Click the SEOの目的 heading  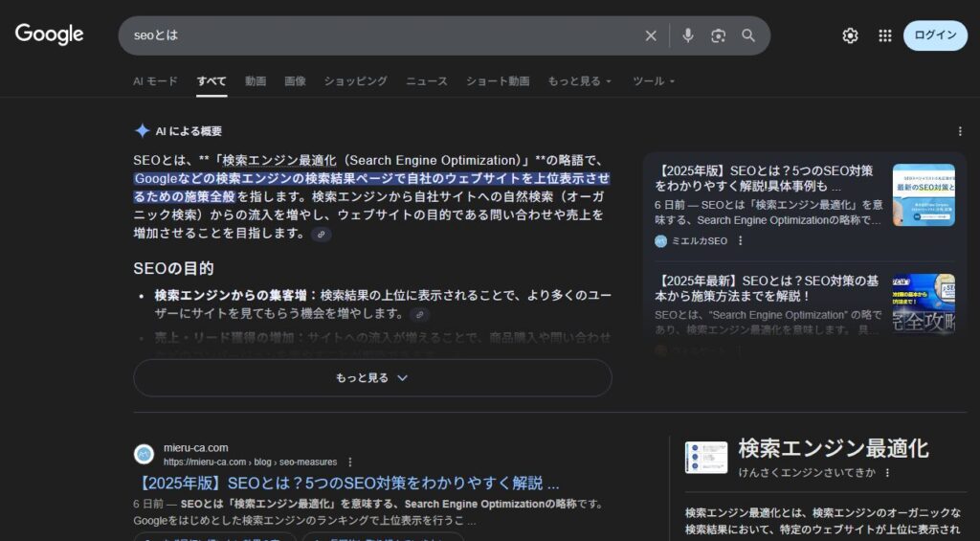click(x=173, y=268)
